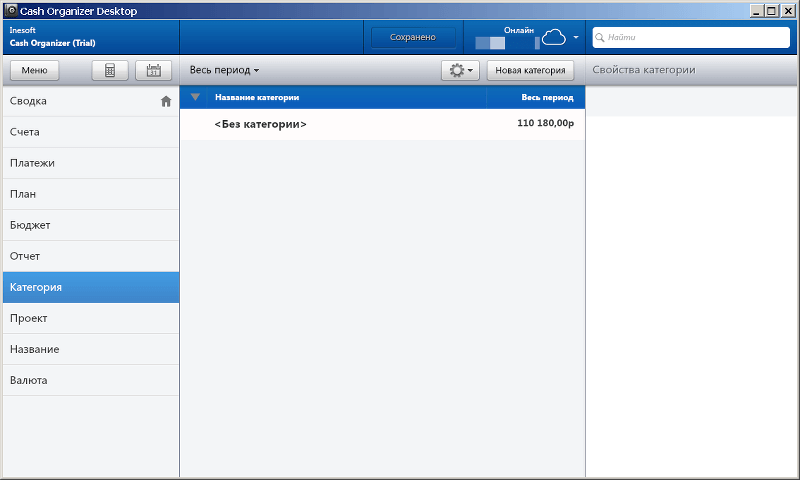Click the cloud sync icon
The width and height of the screenshot is (800, 480).
click(x=554, y=37)
